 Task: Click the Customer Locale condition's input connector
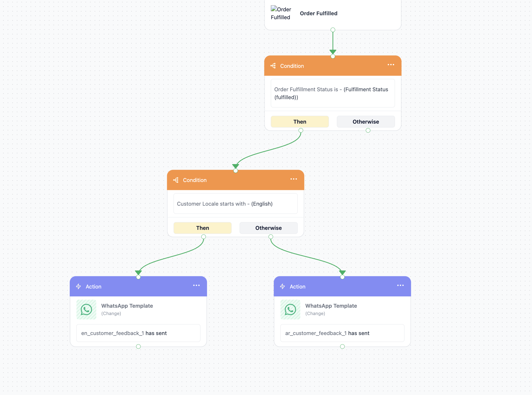point(235,171)
